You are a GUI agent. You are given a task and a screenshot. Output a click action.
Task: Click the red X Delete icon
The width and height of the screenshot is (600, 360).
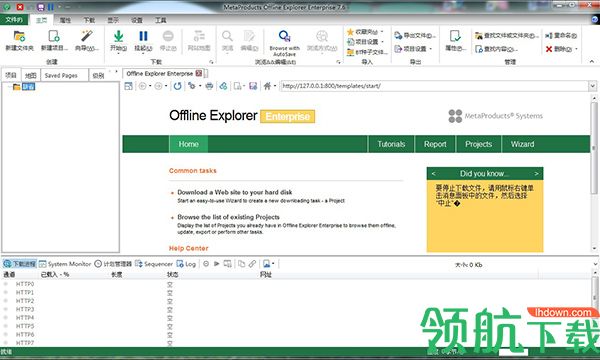(x=549, y=49)
